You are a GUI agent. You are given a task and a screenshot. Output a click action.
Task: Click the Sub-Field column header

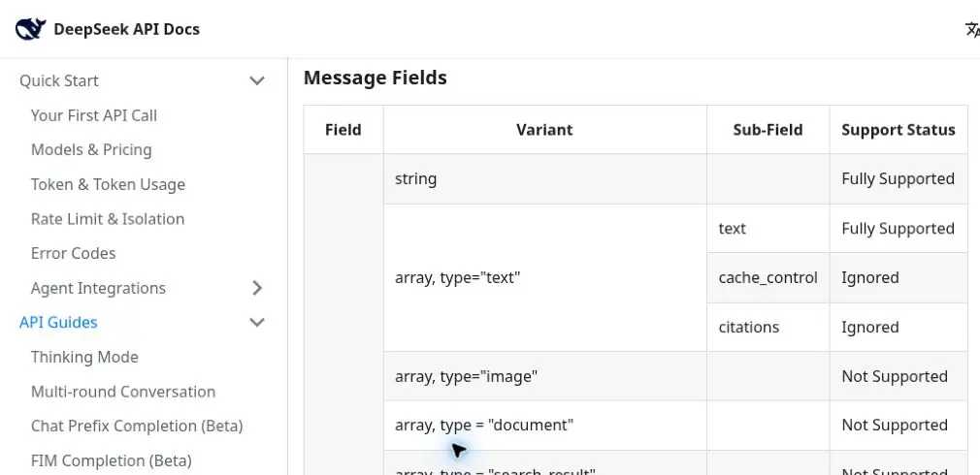[768, 130]
